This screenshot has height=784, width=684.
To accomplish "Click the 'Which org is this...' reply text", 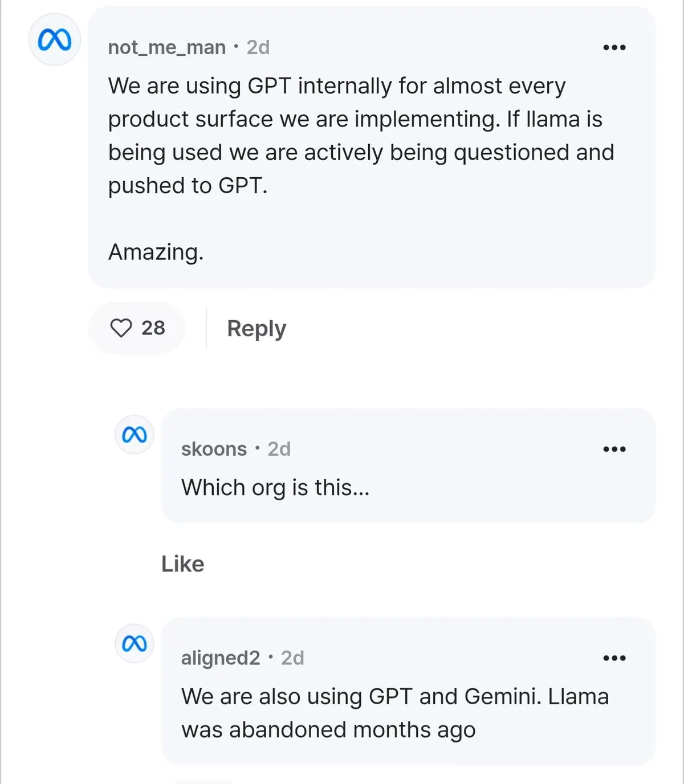I will 275,488.
